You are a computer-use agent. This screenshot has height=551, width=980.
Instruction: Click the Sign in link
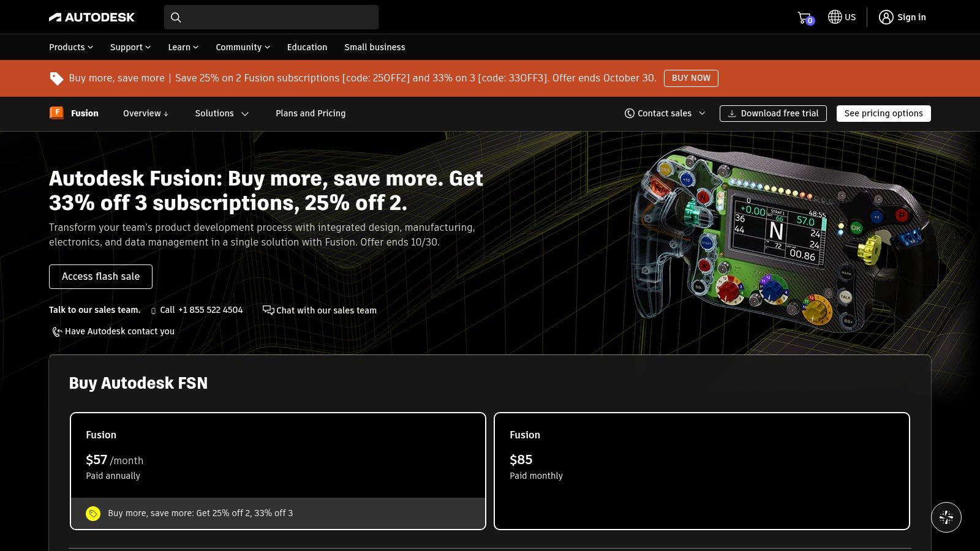(x=911, y=17)
